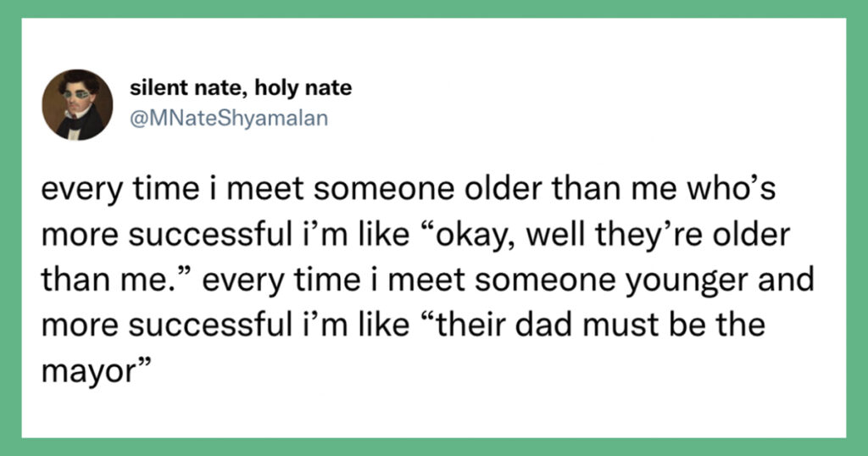Select the word "mayor" in the last line
868x456 pixels.
click(x=87, y=373)
